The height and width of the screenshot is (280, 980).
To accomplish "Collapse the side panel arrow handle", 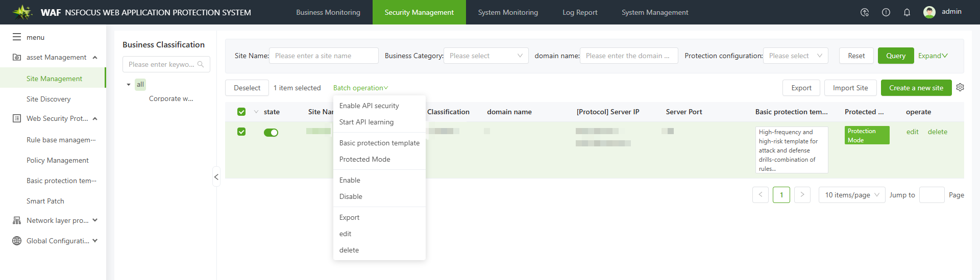I will (216, 177).
